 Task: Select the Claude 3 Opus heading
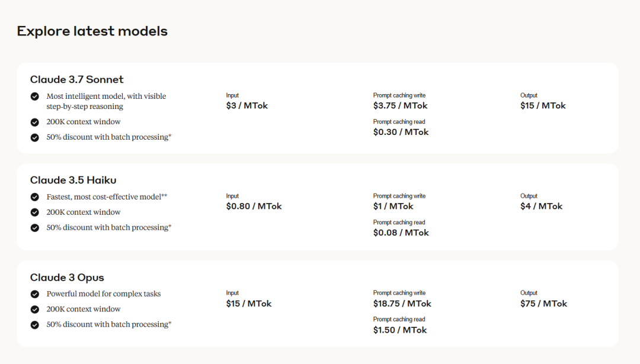(x=68, y=278)
